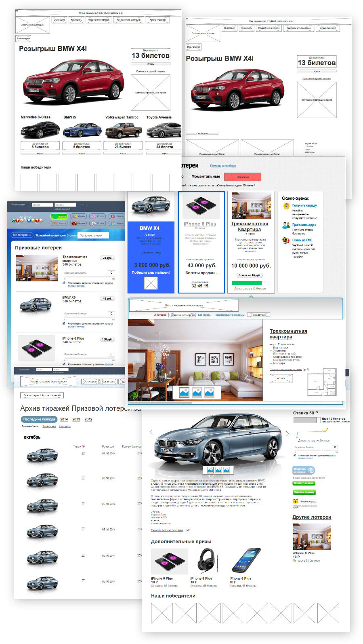Click quantity input on BMW detail page
The height and width of the screenshot is (644, 363).
pos(334,447)
